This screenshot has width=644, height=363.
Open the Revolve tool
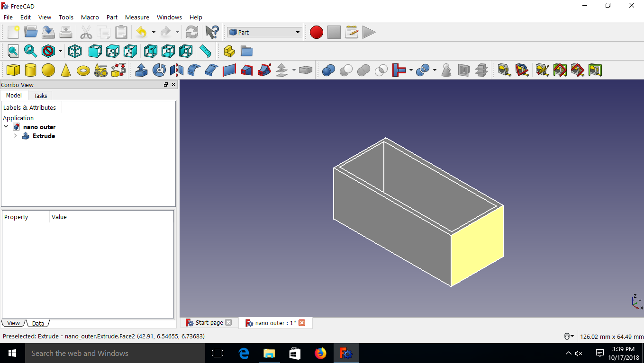[x=159, y=70]
